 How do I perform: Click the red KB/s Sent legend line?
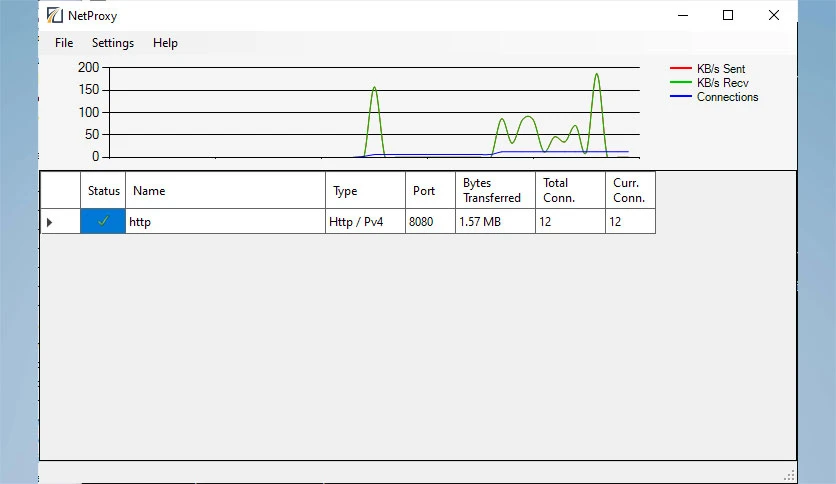tap(680, 68)
